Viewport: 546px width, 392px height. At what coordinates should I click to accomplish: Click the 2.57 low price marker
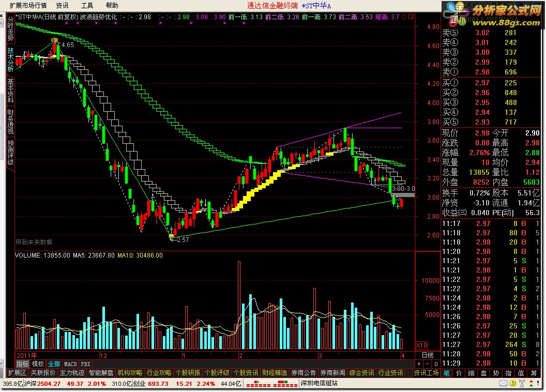click(183, 239)
